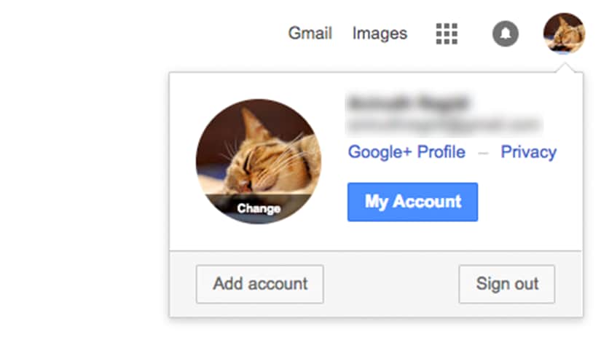Select the large cat profile picture
The width and height of the screenshot is (601, 364).
(x=259, y=161)
